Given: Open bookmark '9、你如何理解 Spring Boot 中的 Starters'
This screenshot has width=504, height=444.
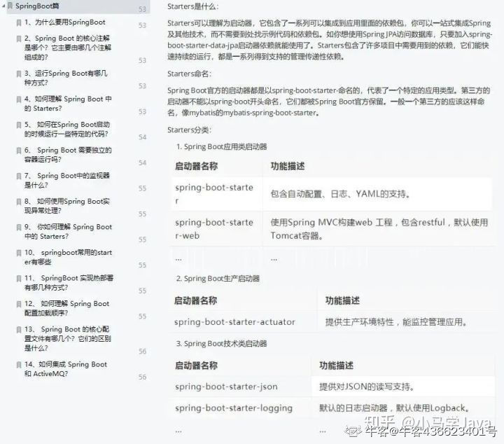Looking at the screenshot, I should (68, 232).
